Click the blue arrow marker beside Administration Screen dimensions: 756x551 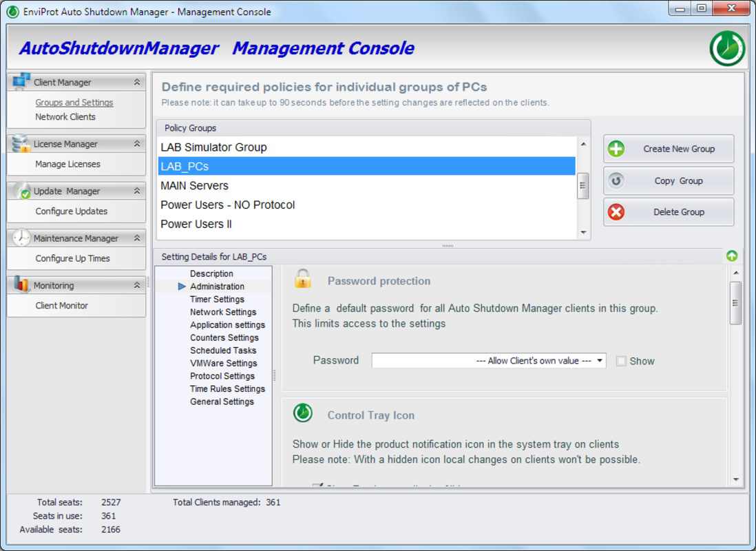182,286
